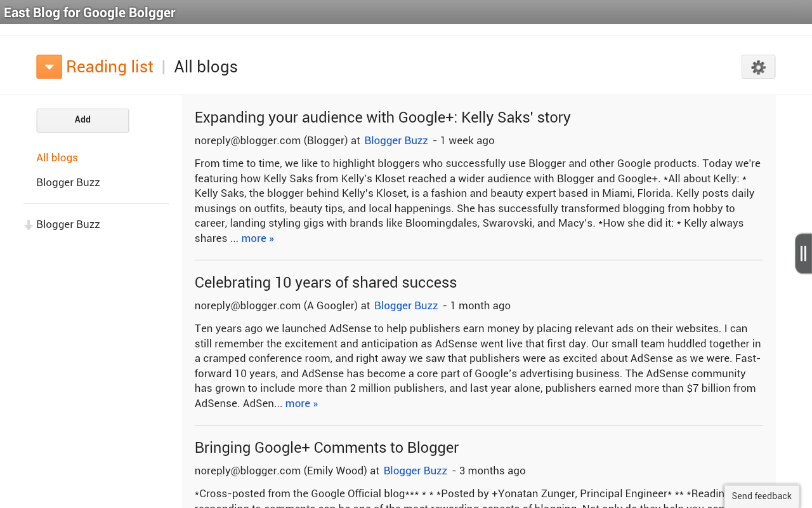812x508 pixels.
Task: Open the Kelly Saks' story post title
Action: click(x=382, y=117)
